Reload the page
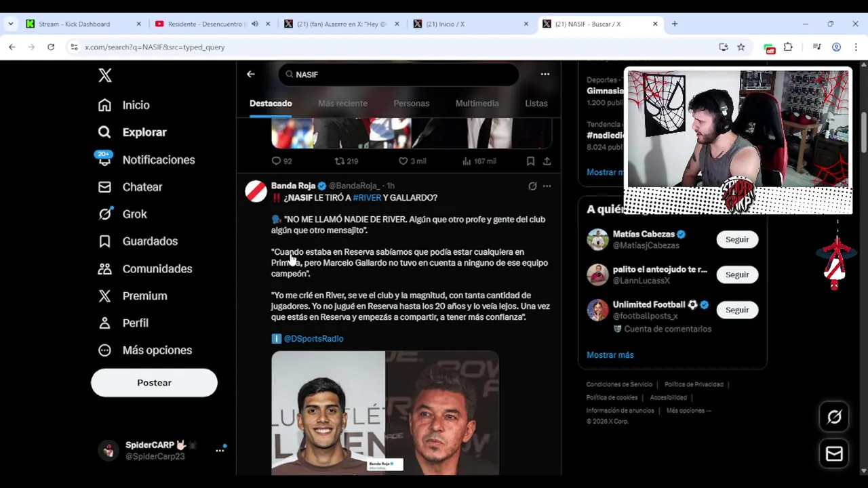 [x=51, y=47]
